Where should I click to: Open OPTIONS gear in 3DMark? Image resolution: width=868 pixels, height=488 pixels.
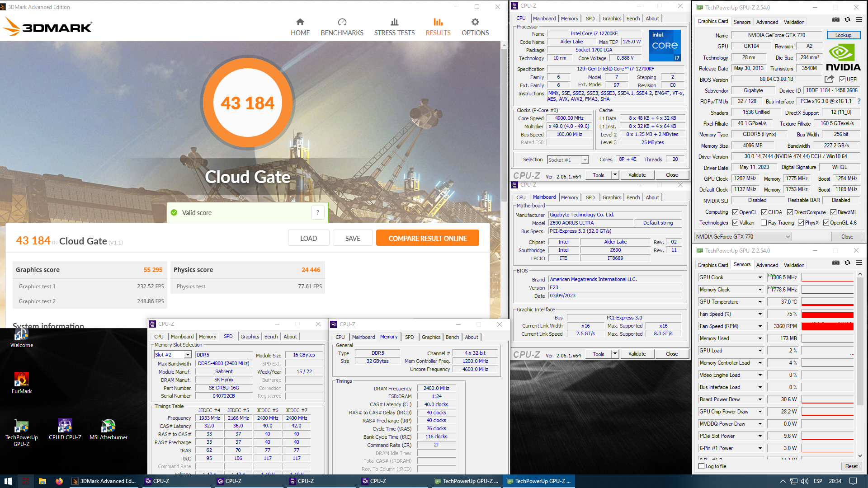[475, 27]
